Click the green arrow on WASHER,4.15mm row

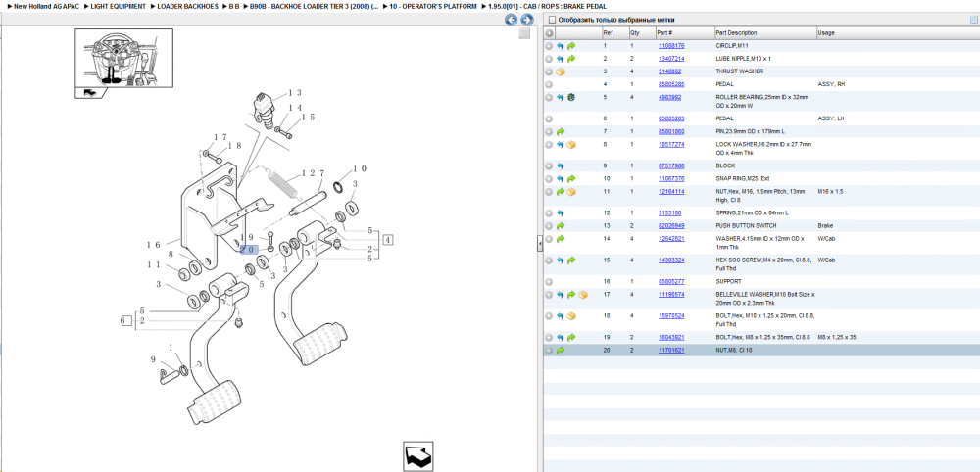click(560, 239)
